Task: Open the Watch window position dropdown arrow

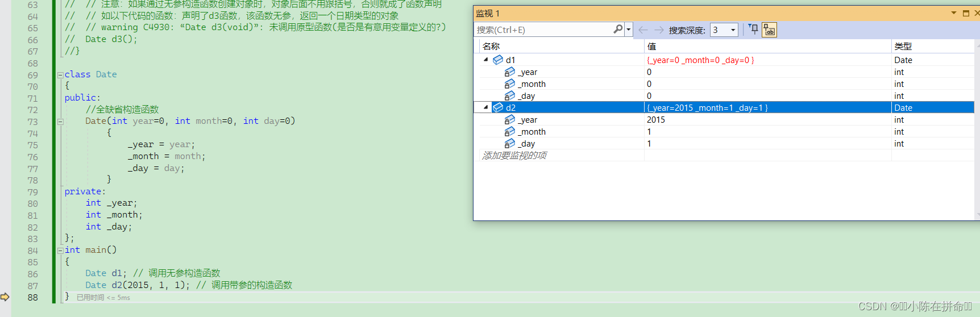Action: coord(953,13)
